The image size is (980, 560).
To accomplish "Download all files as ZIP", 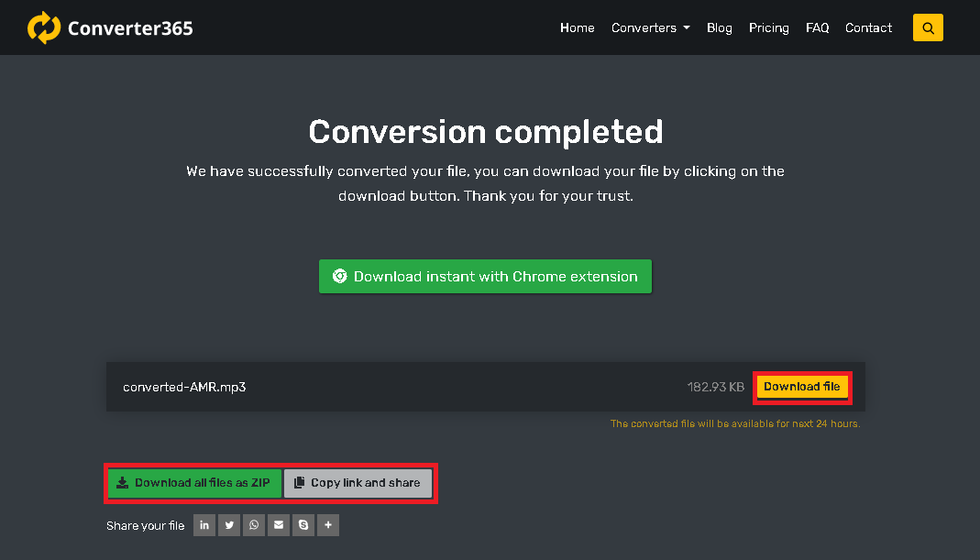I will tap(193, 483).
